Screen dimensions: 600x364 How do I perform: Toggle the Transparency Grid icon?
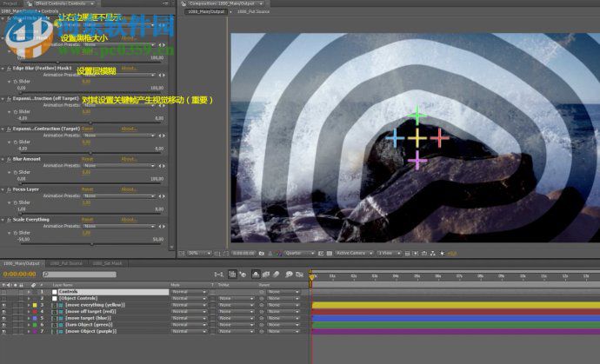[x=329, y=253]
